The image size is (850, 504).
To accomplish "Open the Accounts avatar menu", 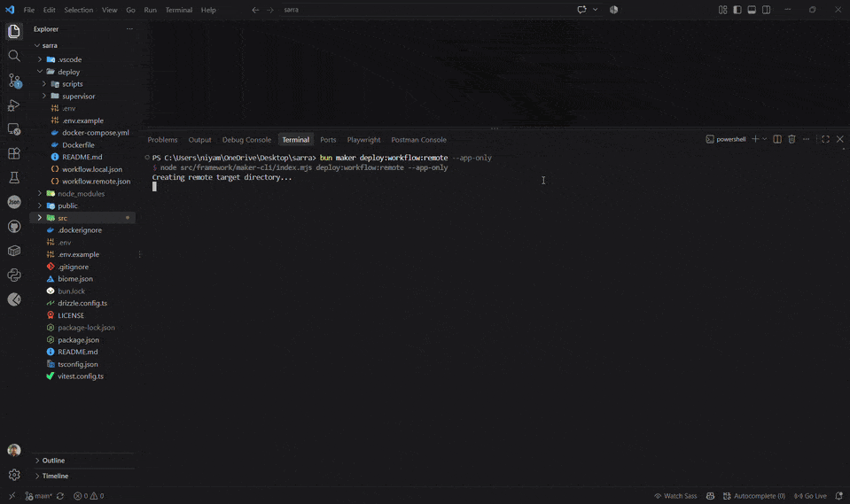I will (14, 450).
